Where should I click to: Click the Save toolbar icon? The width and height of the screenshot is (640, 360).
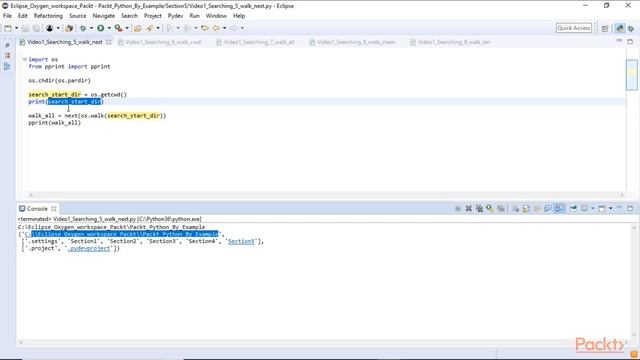tap(25, 28)
